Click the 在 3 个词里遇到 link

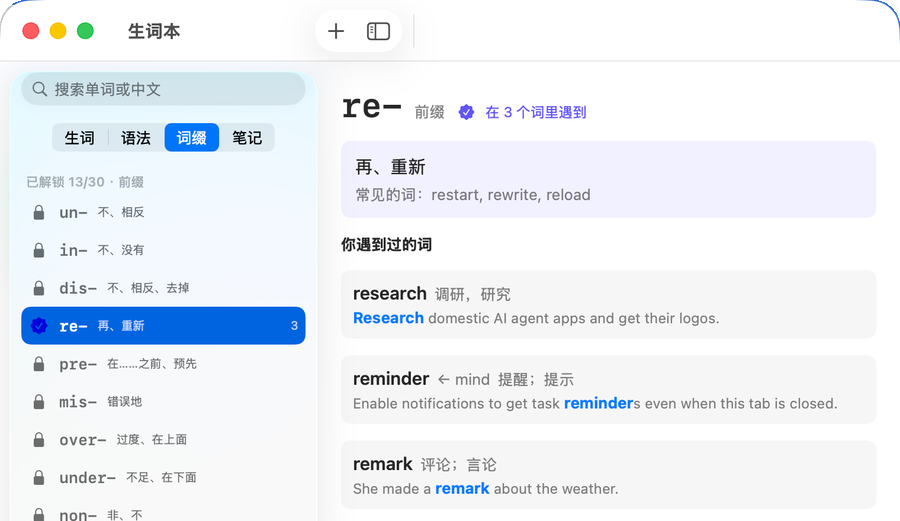[x=536, y=112]
